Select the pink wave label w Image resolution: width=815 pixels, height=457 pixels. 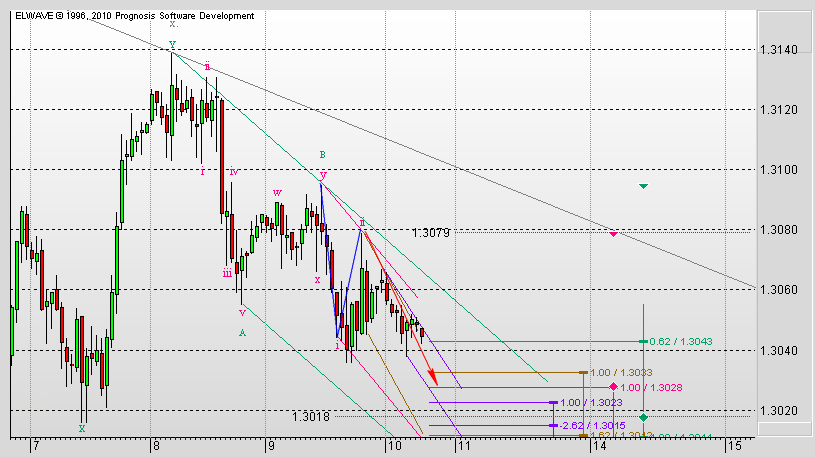[277, 191]
